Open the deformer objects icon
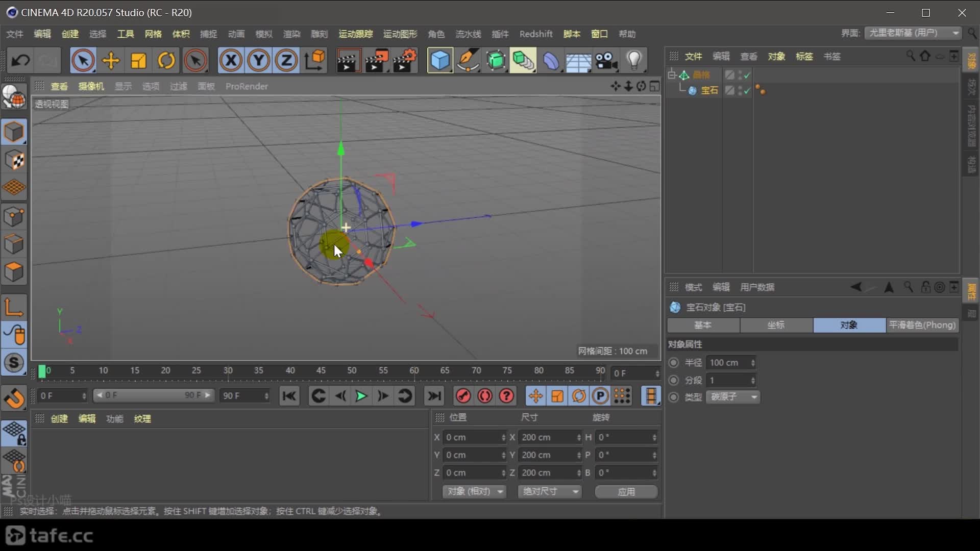Viewport: 980px width, 551px height. (551, 61)
